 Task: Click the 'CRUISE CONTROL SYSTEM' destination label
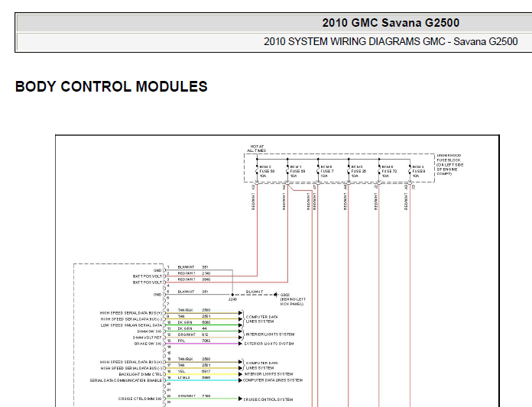268,399
